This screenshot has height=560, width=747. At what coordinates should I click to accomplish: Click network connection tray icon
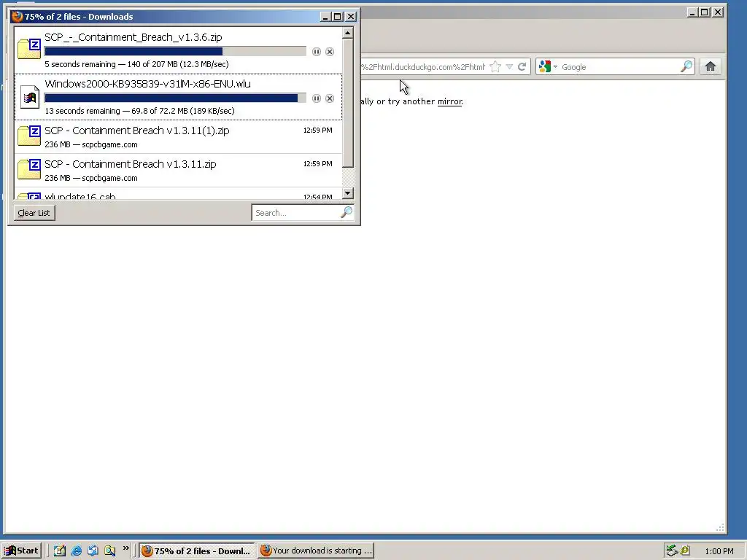(671, 551)
